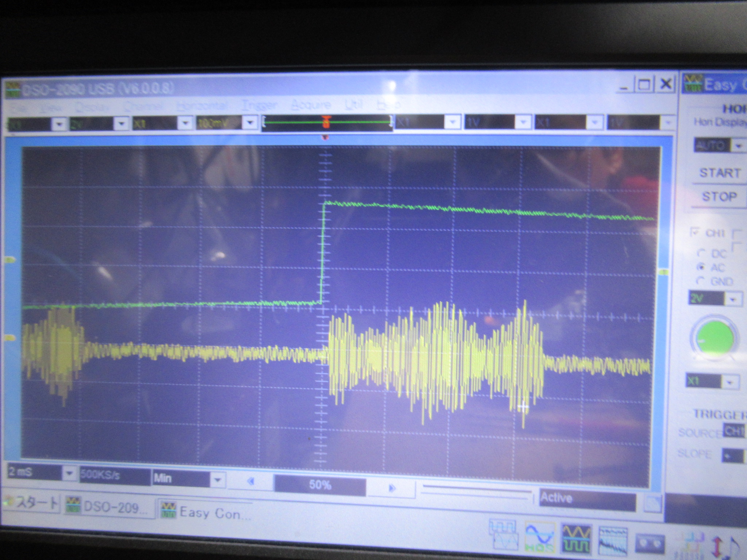Click the sine and square wave icon
Image resolution: width=747 pixels, height=560 pixels.
tap(576, 538)
